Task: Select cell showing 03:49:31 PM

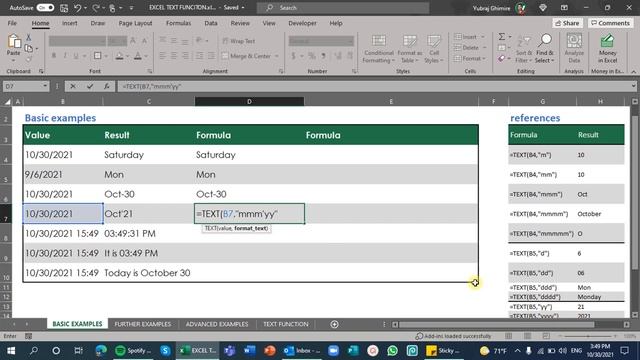Action: (148, 233)
